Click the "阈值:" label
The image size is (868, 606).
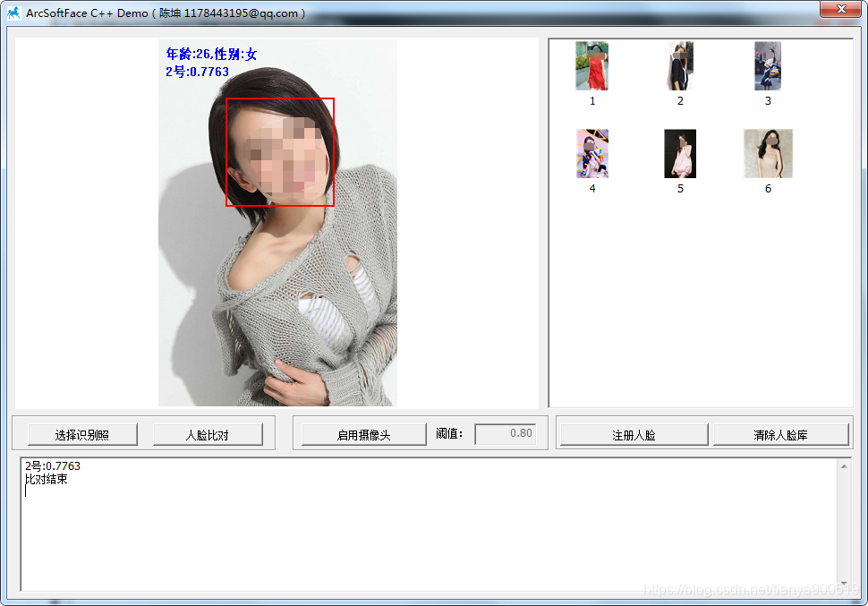tap(449, 434)
